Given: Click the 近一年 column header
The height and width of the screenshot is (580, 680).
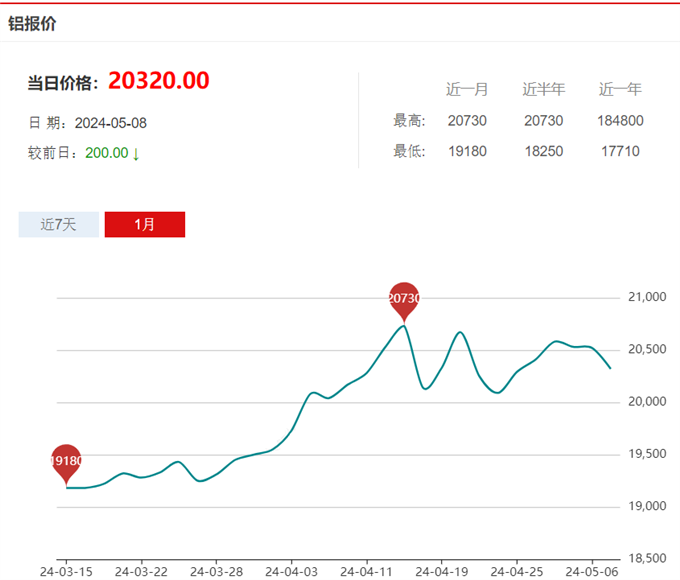Looking at the screenshot, I should [x=620, y=90].
